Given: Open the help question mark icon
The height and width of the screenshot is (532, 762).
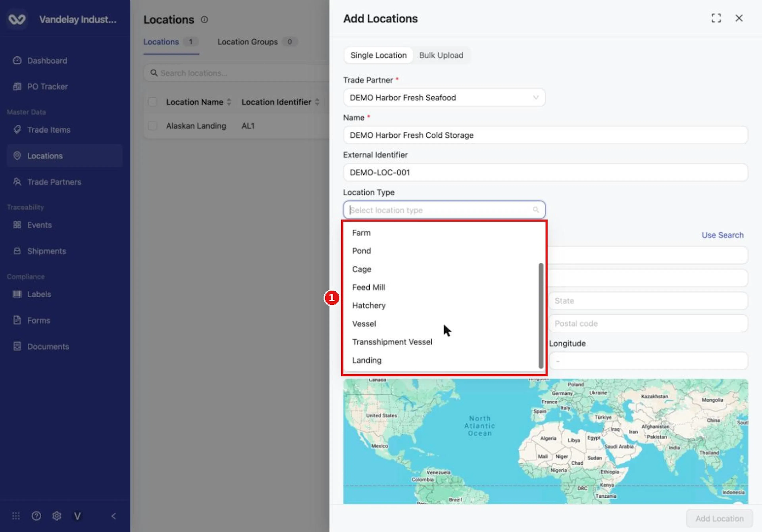Looking at the screenshot, I should pos(36,516).
